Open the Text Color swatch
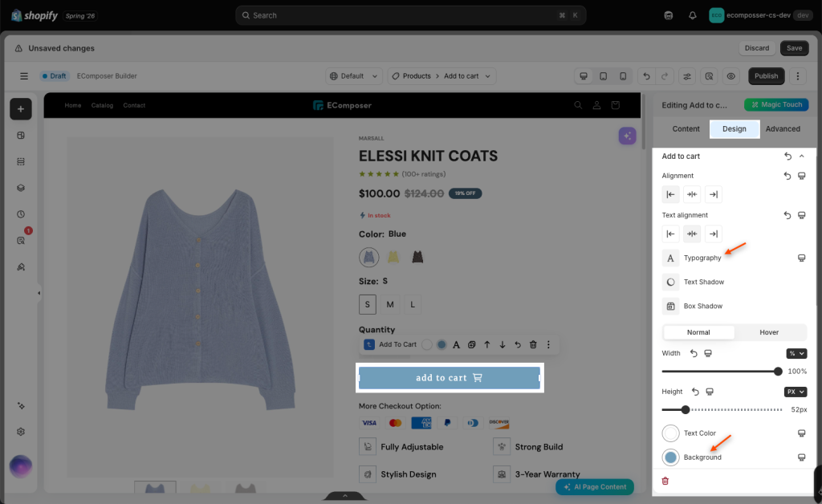This screenshot has width=822, height=504. [x=670, y=433]
